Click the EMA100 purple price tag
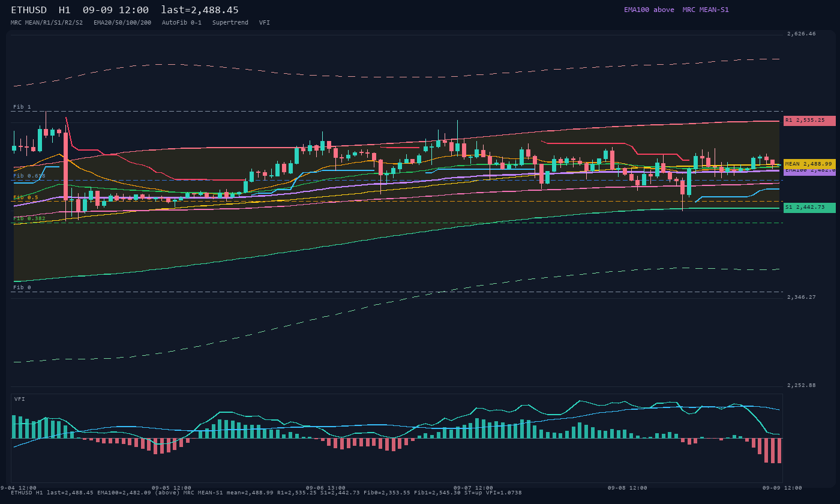This screenshot has height=504, width=840. coord(809,172)
